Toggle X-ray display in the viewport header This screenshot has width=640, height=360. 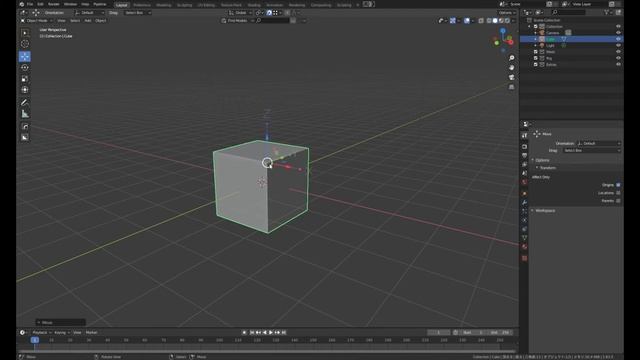tap(481, 20)
